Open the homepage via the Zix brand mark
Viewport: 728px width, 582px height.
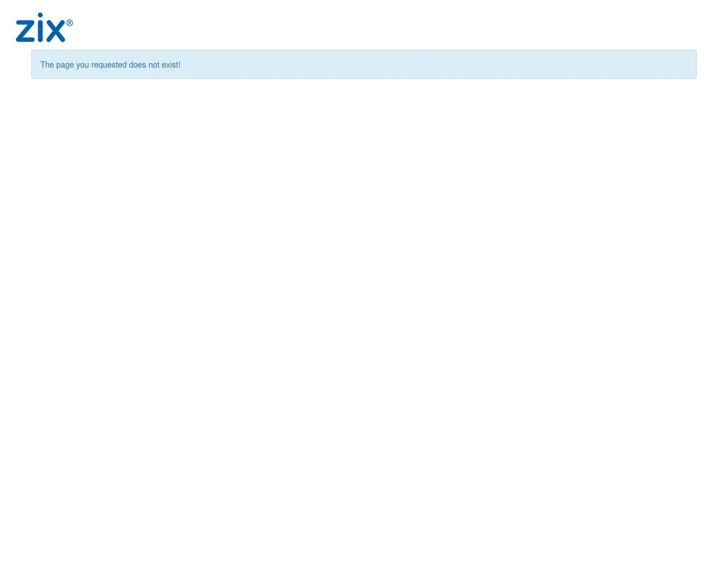click(x=44, y=27)
